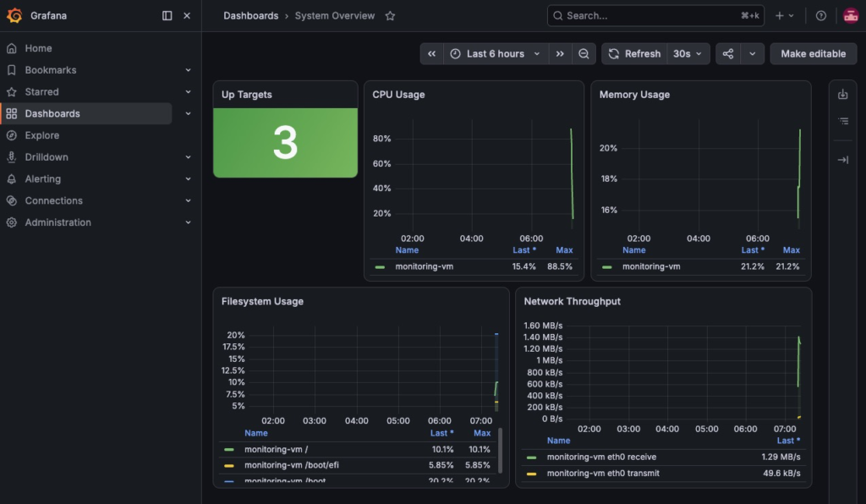Star the System Overview dashboard
Image resolution: width=866 pixels, height=504 pixels.
(390, 16)
